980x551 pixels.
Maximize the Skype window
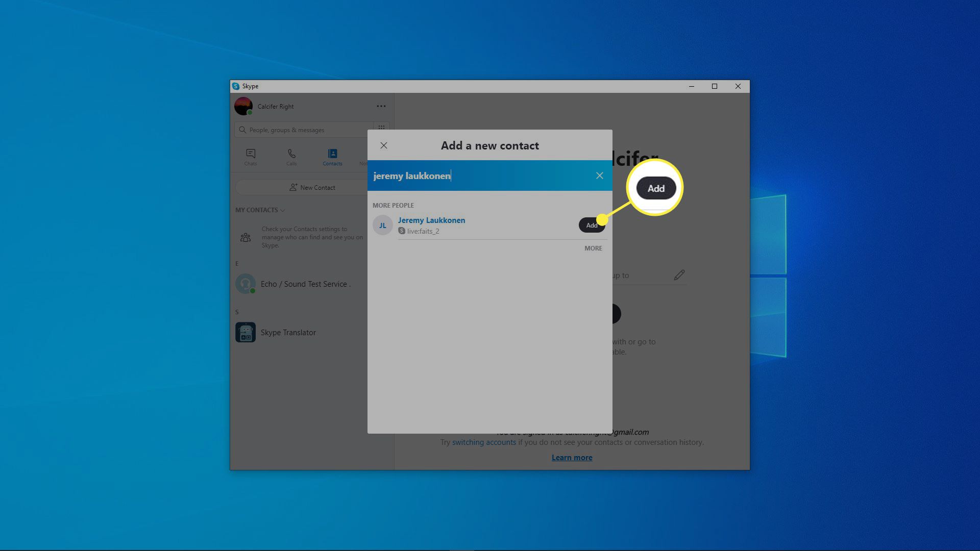pyautogui.click(x=715, y=86)
